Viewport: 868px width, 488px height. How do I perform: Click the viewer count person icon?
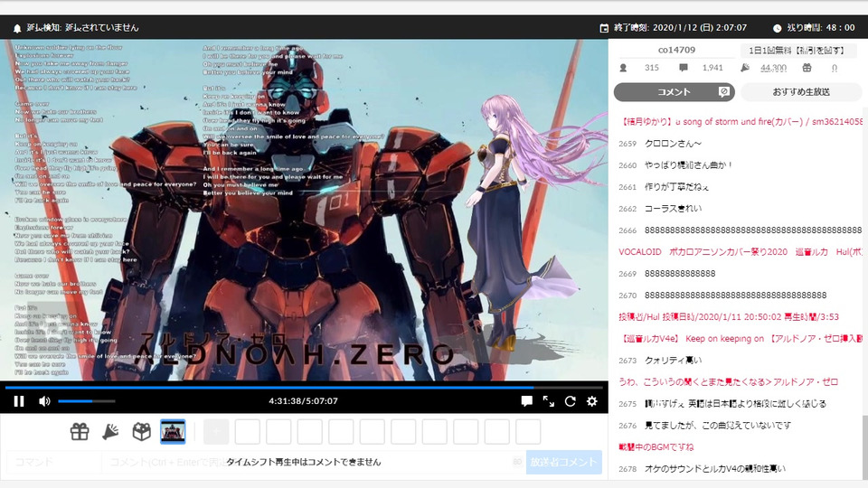[x=623, y=68]
